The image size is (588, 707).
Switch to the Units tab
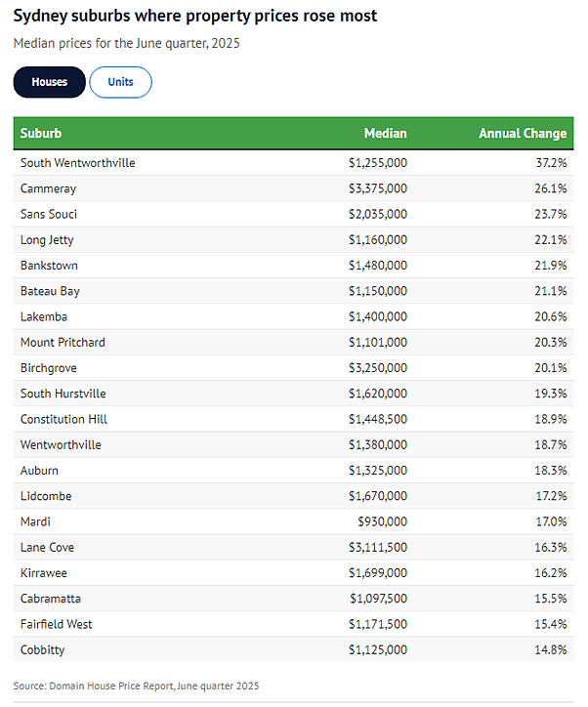coord(120,82)
